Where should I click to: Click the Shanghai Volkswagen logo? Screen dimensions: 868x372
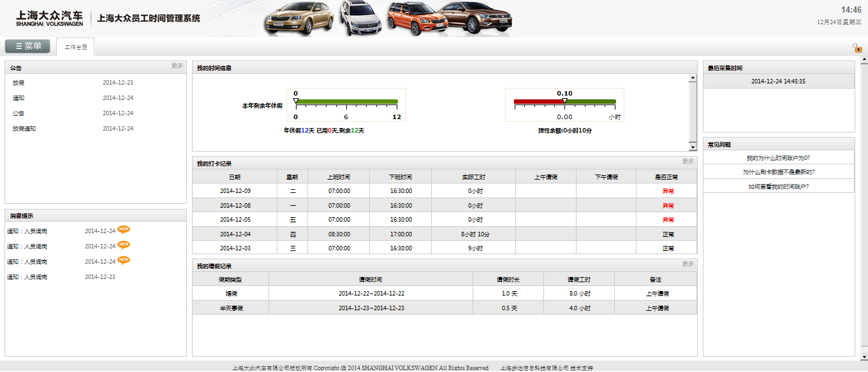(49, 18)
